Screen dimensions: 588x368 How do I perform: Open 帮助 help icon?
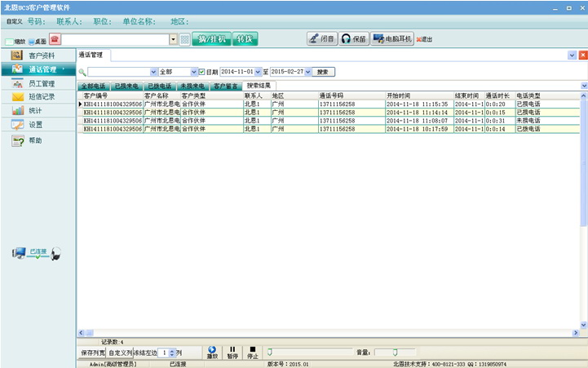18,141
